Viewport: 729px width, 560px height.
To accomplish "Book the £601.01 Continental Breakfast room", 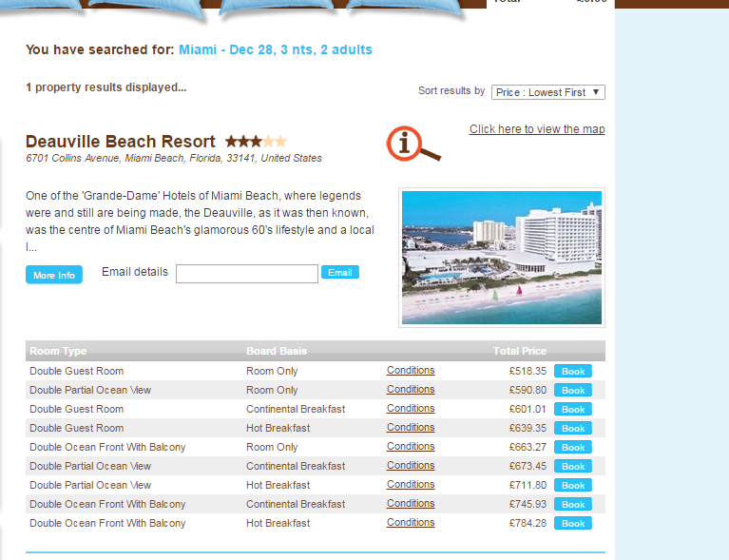I will coord(573,409).
